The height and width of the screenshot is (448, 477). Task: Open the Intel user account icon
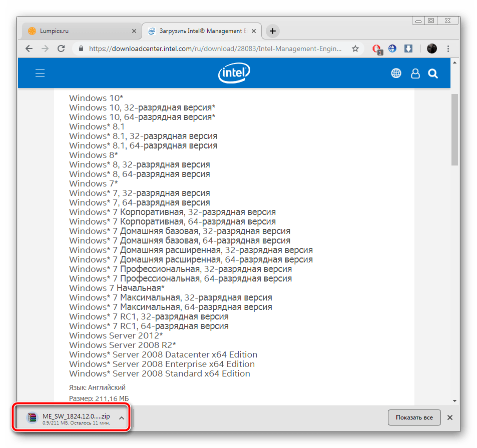click(x=415, y=74)
